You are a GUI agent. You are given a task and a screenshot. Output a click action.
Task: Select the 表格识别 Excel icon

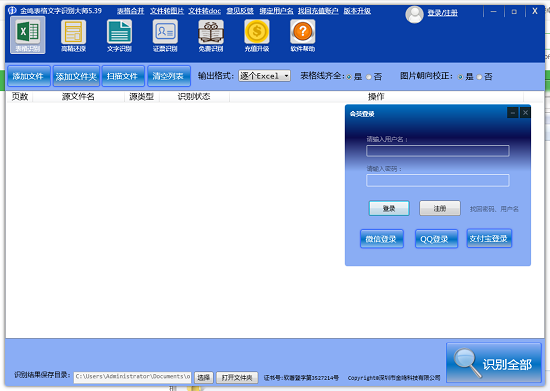28,35
